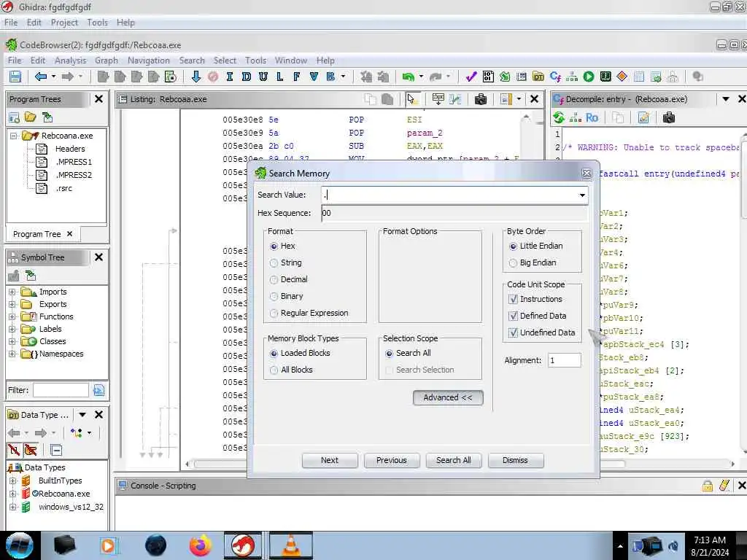Expand the Classes node in Symbol Tree
Screen dimensions: 747x560
click(x=12, y=341)
